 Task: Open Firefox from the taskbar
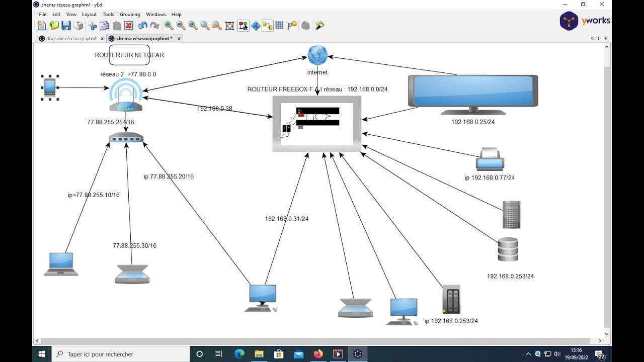(x=318, y=354)
